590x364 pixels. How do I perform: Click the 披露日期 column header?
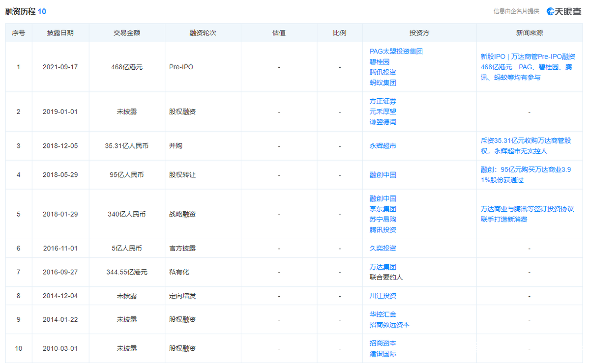coord(60,33)
